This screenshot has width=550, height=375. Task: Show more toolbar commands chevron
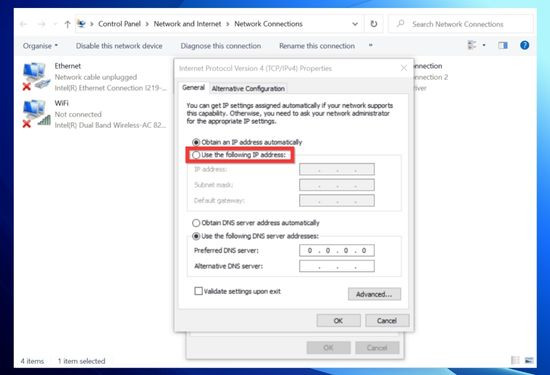pos(370,45)
